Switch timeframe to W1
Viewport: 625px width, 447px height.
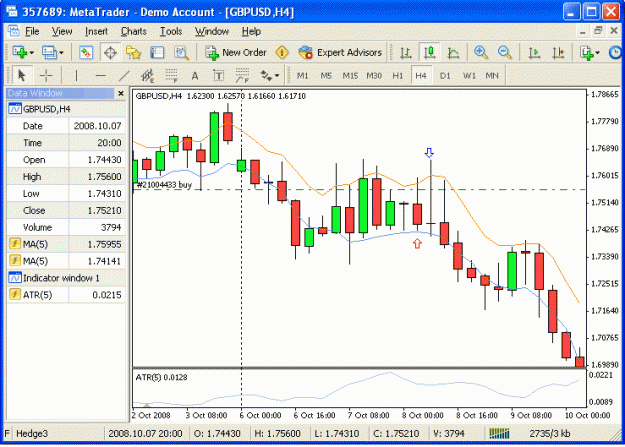tap(469, 75)
